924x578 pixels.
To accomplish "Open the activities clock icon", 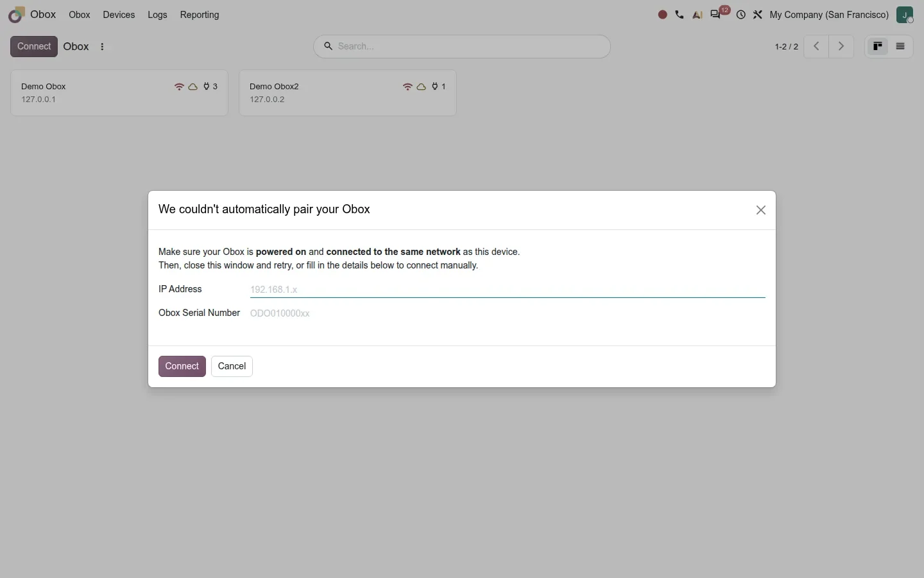I will pos(741,15).
